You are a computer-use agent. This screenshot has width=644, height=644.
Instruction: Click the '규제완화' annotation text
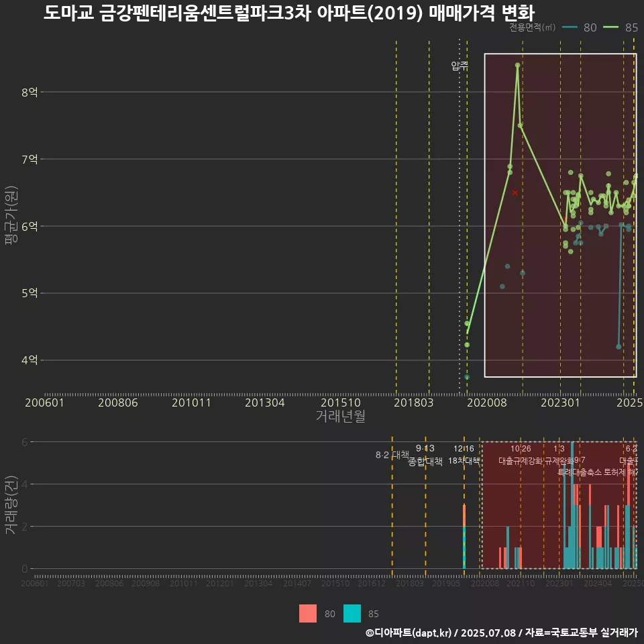[559, 461]
